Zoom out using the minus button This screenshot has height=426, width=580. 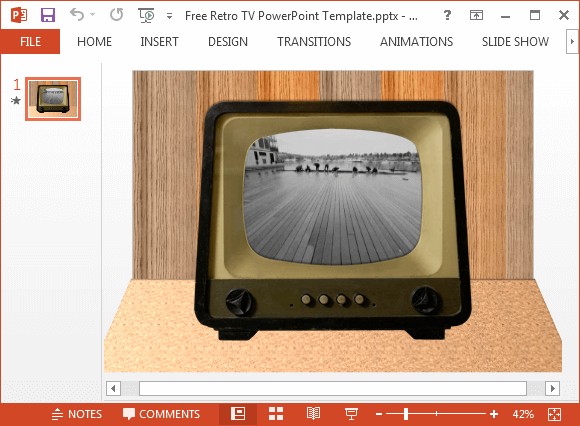click(379, 414)
